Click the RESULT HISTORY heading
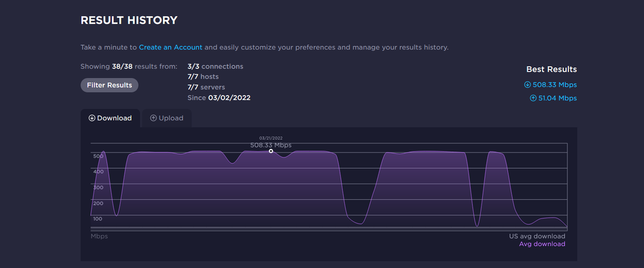The height and width of the screenshot is (268, 644). coord(129,21)
